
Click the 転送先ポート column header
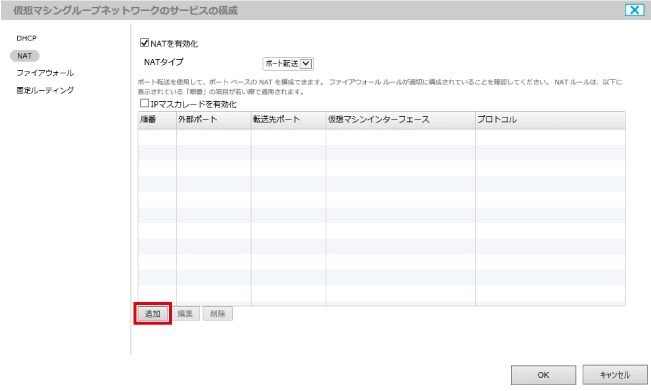(289, 120)
